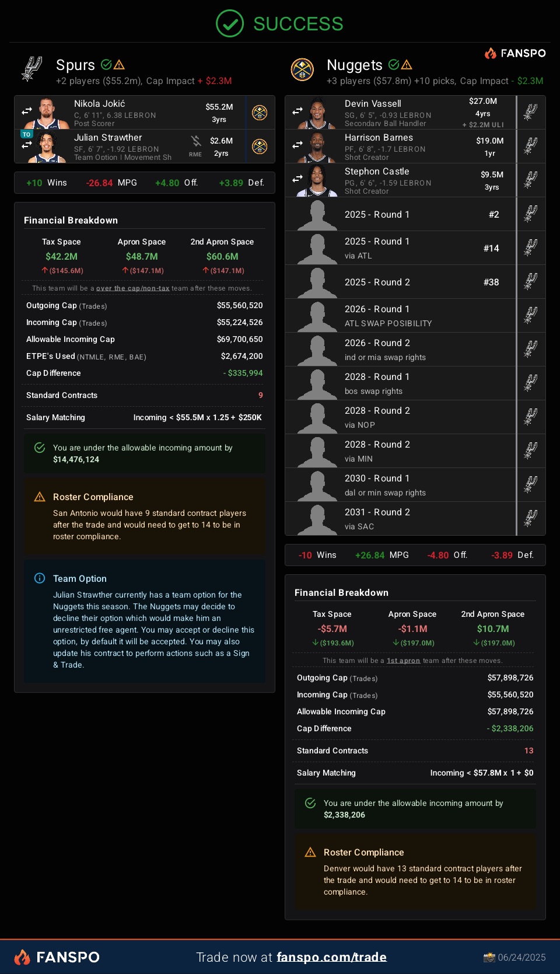Click the '+ $2.2M ULI' text on Vassell row
Image resolution: width=560 pixels, height=974 pixels.
point(483,125)
